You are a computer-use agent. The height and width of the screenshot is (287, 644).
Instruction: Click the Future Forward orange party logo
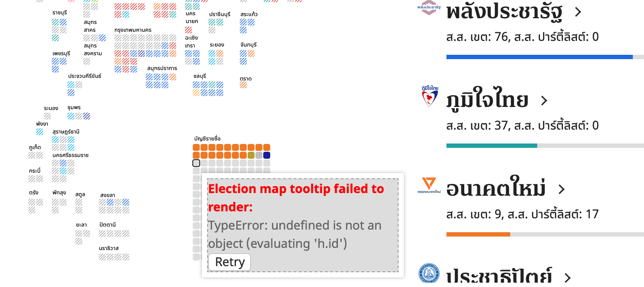(x=429, y=186)
